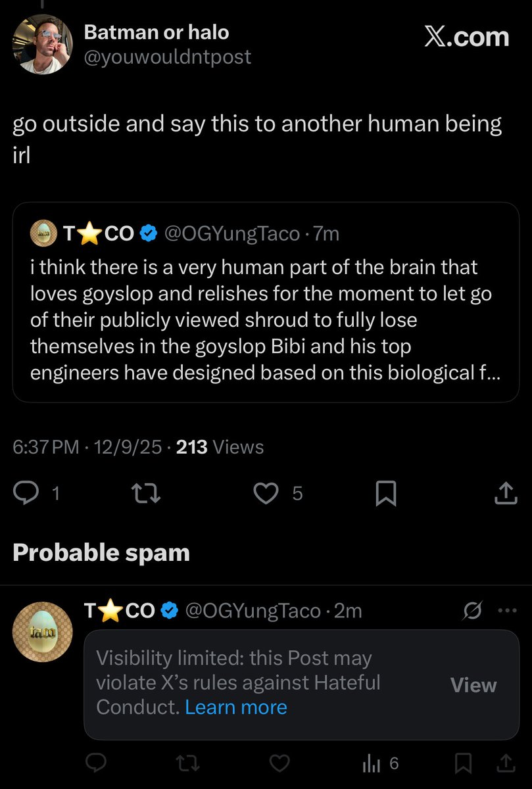This screenshot has width=532, height=789.
Task: Open the egg avatar of the reply
Action: pos(43,631)
